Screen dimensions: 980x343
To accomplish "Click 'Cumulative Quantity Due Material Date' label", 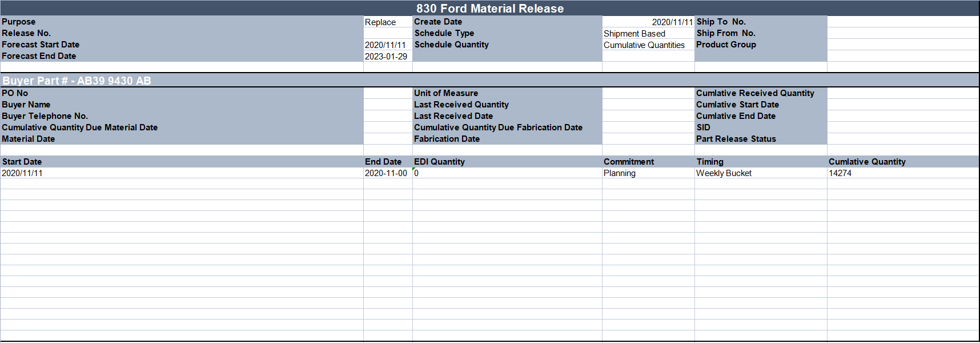I will coord(182,127).
